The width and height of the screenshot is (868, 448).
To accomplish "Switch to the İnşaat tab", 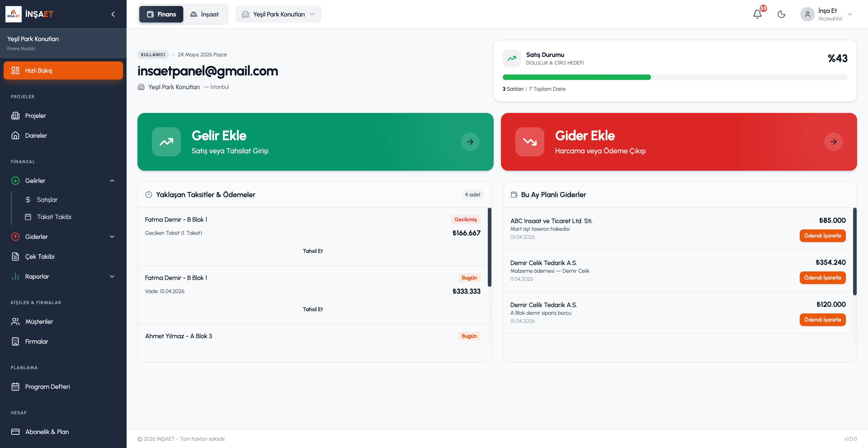I will click(205, 14).
